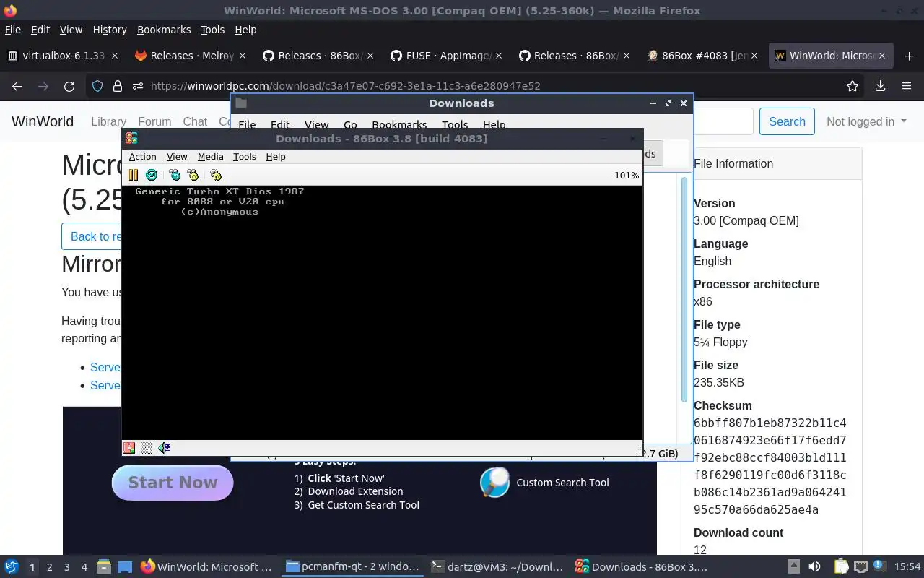Expand the Not logged in dropdown
Viewport: 924px width, 578px height.
tap(866, 121)
